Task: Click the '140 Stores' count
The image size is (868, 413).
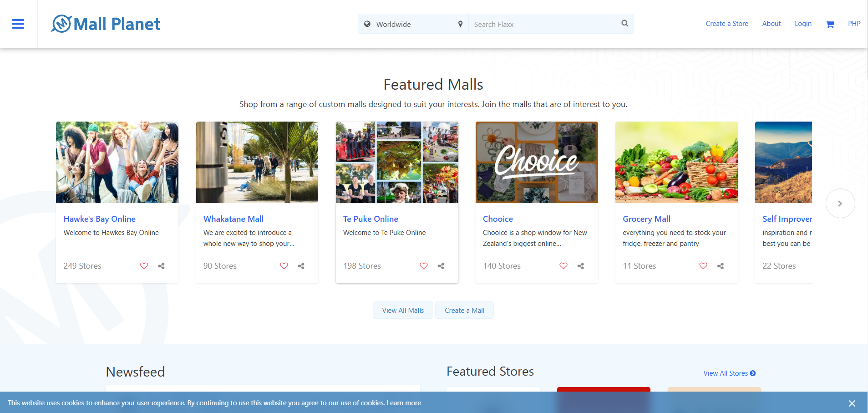Action: point(502,266)
